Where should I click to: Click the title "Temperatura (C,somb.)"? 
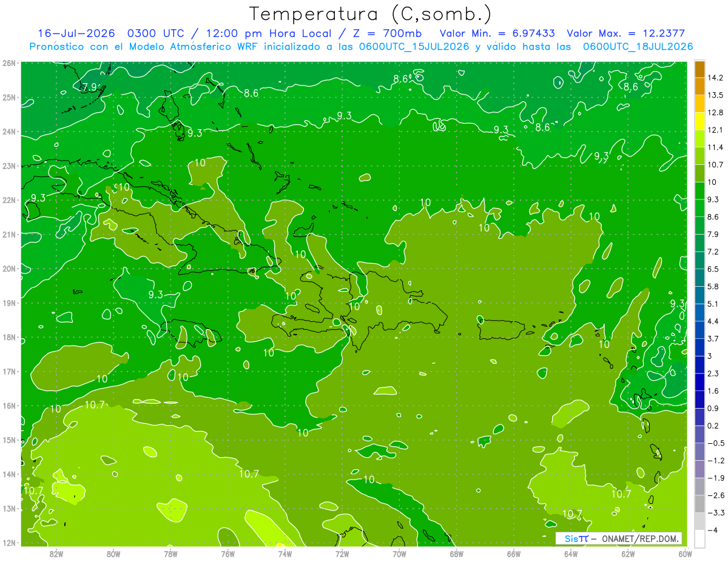(370, 14)
